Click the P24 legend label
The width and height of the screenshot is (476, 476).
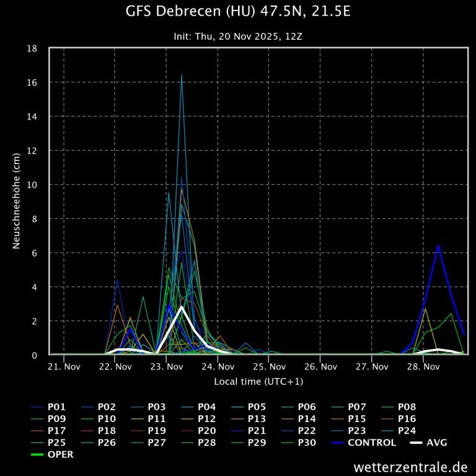tap(407, 431)
